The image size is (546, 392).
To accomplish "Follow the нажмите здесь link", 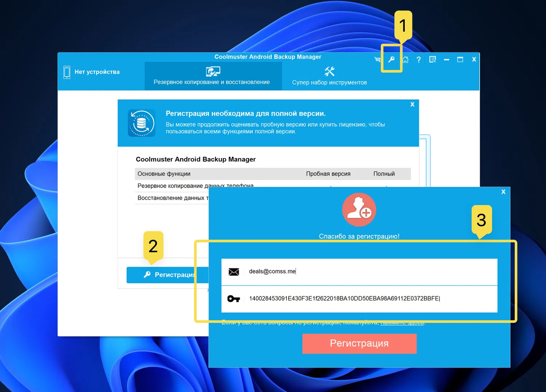I will pyautogui.click(x=402, y=323).
